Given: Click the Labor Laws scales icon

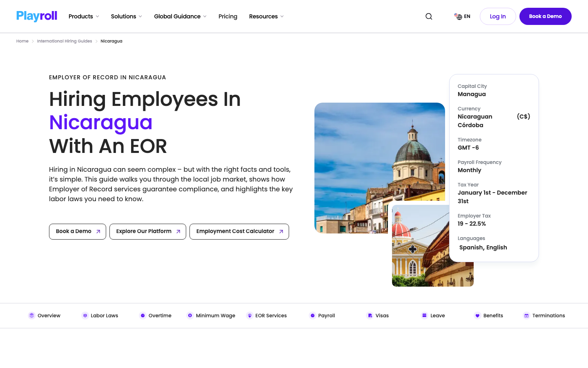Looking at the screenshot, I should point(85,316).
